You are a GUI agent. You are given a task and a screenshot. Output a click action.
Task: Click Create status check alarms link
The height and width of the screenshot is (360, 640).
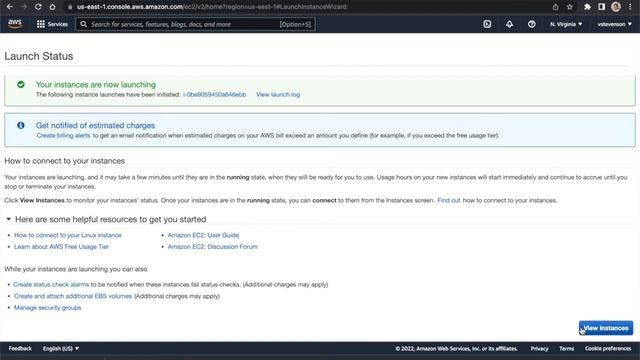click(51, 284)
